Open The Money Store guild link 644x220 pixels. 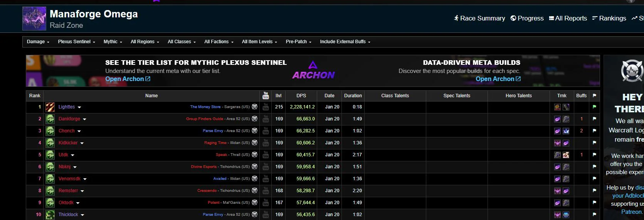[x=205, y=107]
